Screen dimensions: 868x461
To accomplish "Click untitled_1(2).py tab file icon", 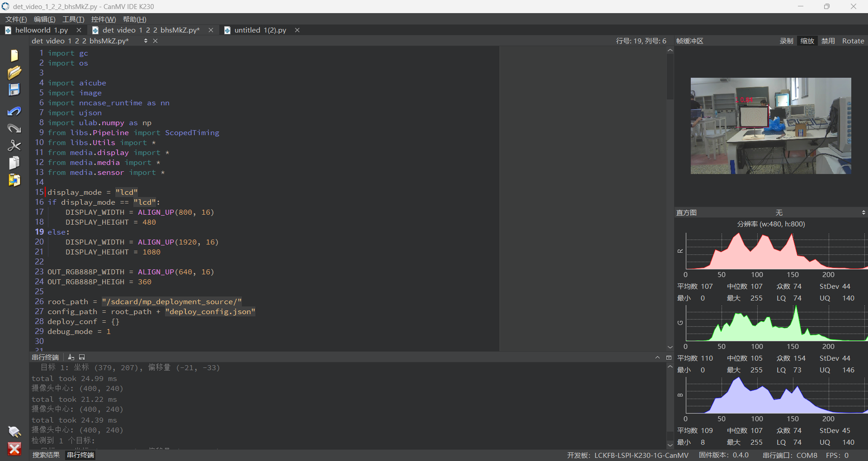I will pos(227,30).
